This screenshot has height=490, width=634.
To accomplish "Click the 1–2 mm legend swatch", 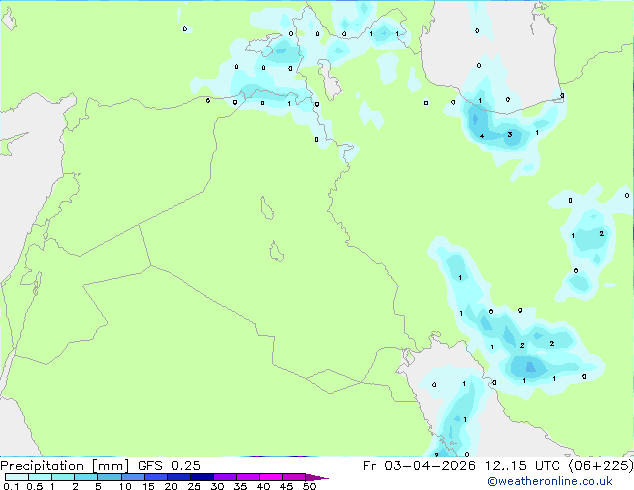I will point(63,477).
